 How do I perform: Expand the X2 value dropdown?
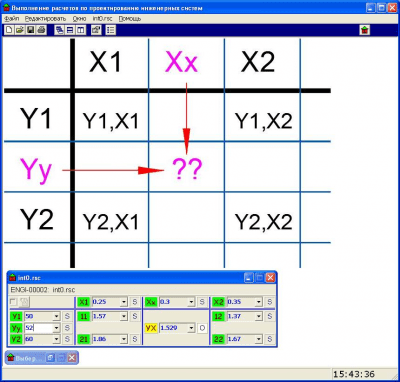click(259, 302)
